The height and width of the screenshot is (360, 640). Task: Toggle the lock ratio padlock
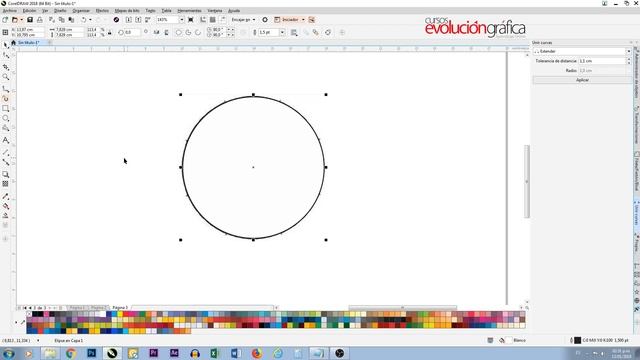(110, 32)
